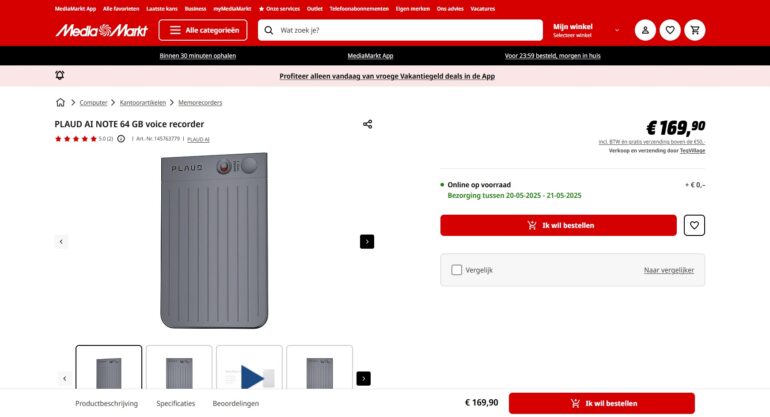Select second product thumbnail

(179, 368)
